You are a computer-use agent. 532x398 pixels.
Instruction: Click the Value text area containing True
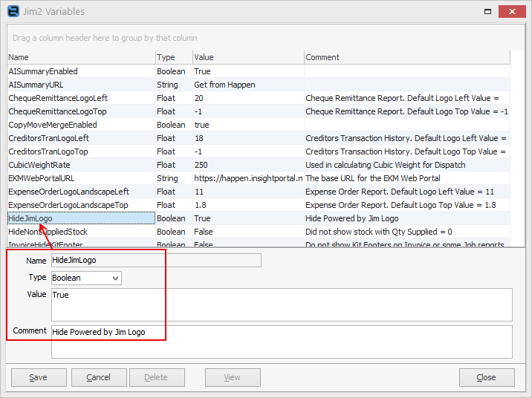[282, 304]
